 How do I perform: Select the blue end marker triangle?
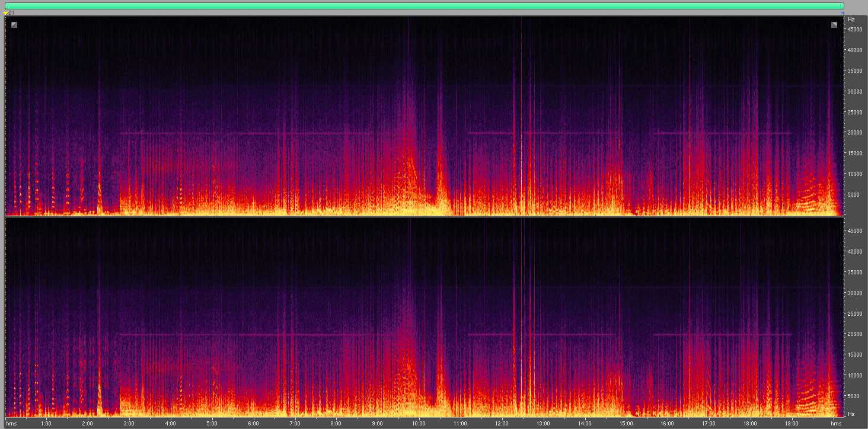tap(842, 13)
